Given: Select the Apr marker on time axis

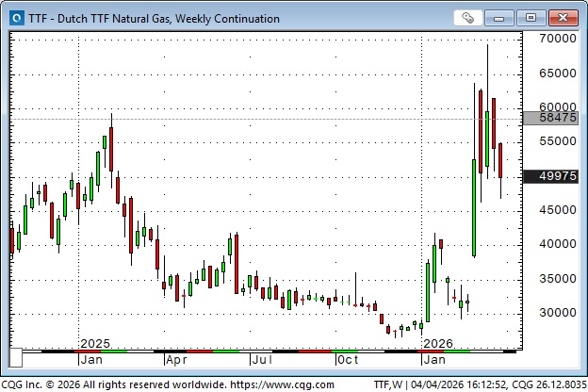Looking at the screenshot, I should point(176,359).
